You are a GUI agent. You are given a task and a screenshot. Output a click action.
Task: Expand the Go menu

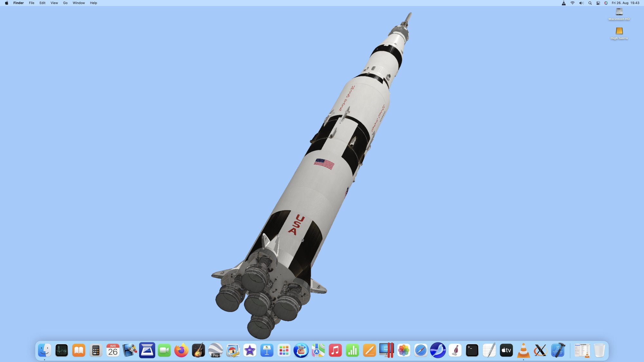[65, 3]
